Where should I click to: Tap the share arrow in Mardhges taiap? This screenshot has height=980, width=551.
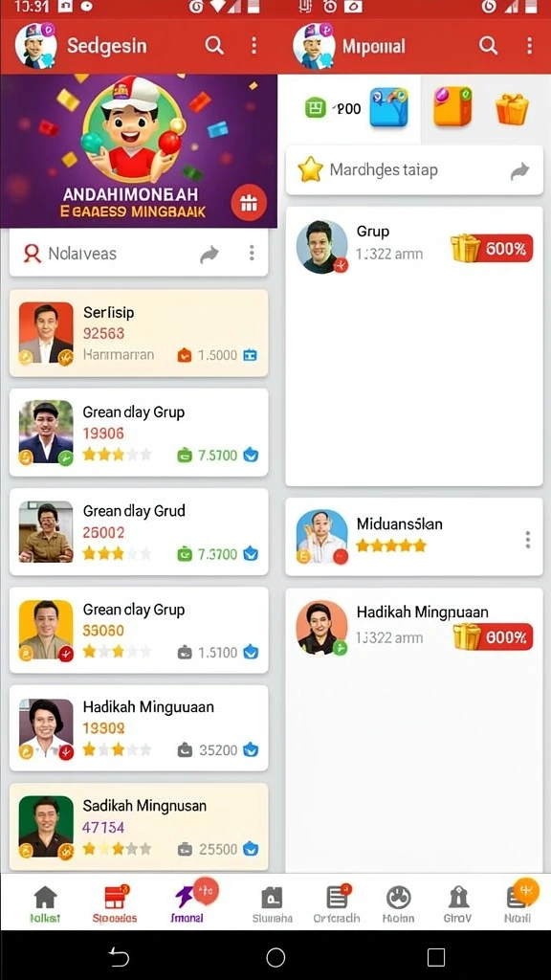pos(519,170)
